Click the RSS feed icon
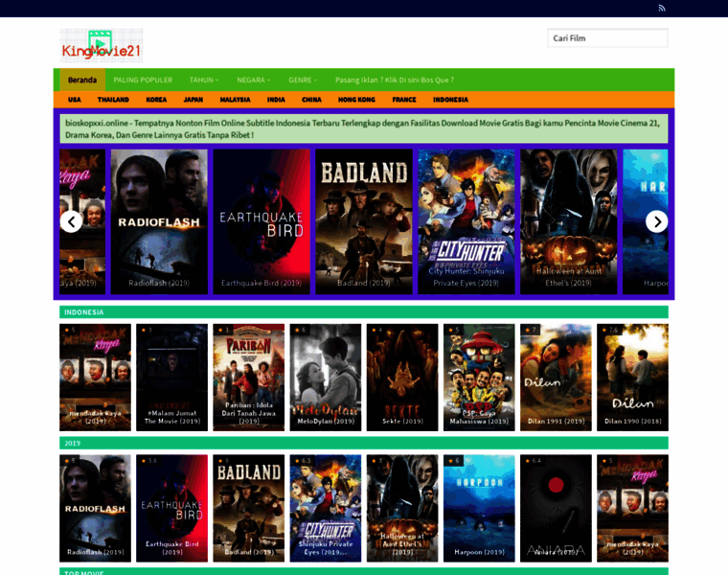Image resolution: width=728 pixels, height=575 pixels. [662, 8]
